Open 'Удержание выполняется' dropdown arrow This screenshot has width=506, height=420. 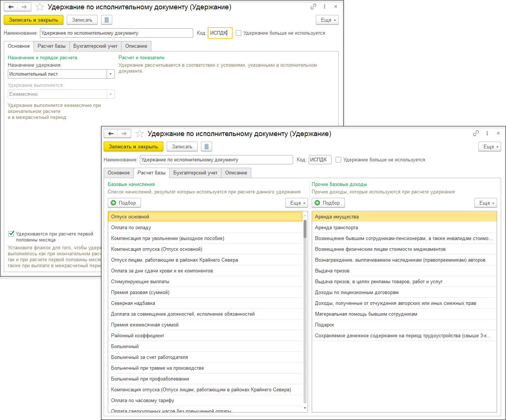(x=110, y=94)
